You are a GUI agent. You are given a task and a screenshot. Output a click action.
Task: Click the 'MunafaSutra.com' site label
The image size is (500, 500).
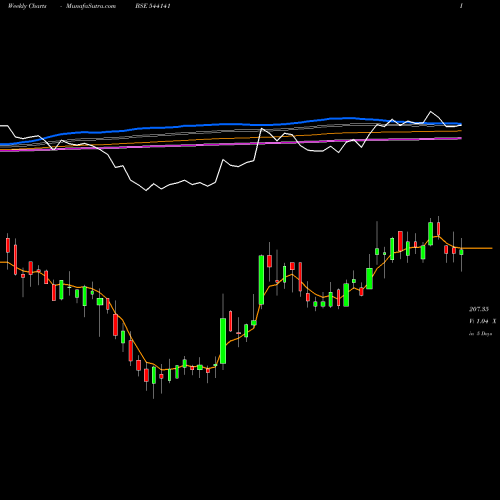[91, 6]
